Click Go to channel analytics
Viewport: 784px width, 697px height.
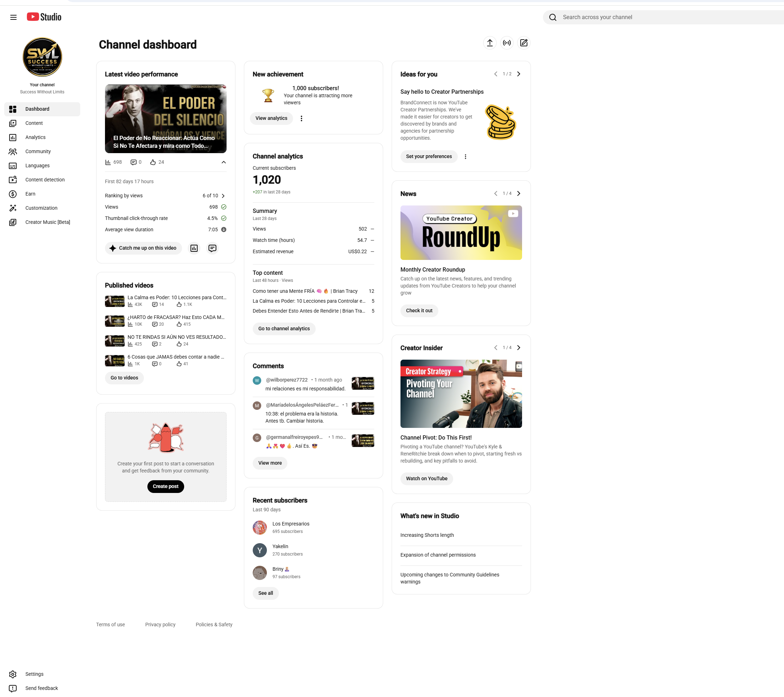tap(284, 329)
